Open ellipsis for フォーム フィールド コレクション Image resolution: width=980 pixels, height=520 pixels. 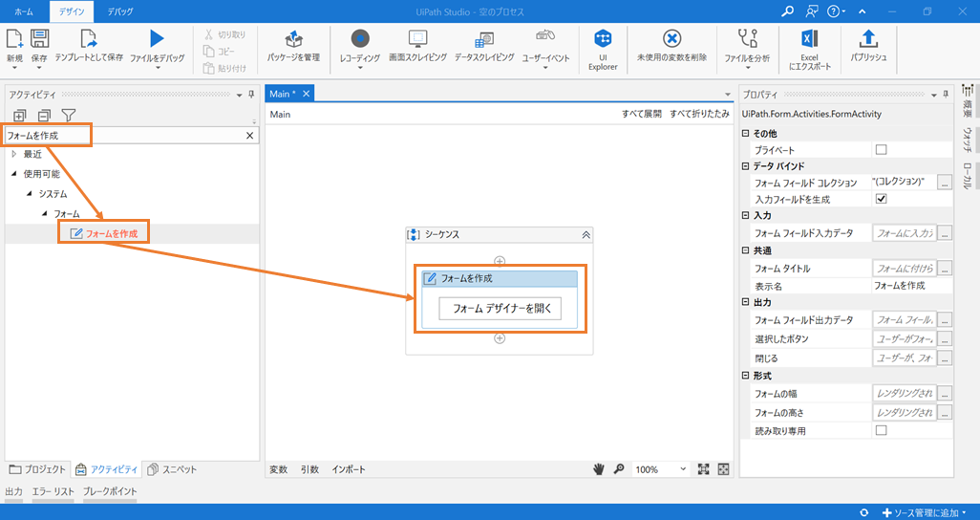pyautogui.click(x=945, y=182)
